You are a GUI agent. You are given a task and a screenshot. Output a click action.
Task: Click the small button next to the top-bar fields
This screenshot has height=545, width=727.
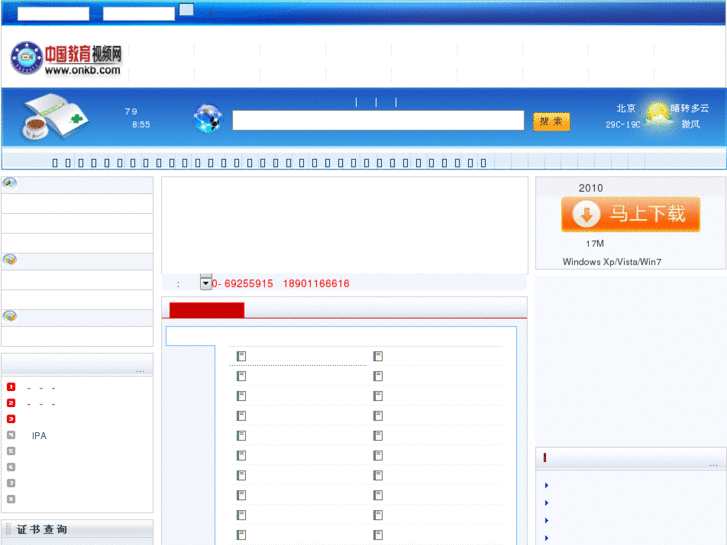(x=186, y=9)
